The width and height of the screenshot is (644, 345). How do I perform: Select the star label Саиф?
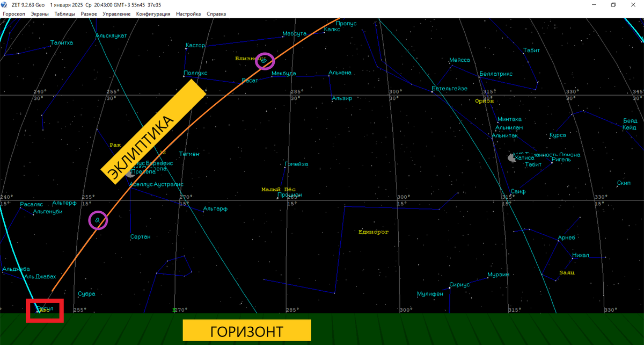[518, 191]
